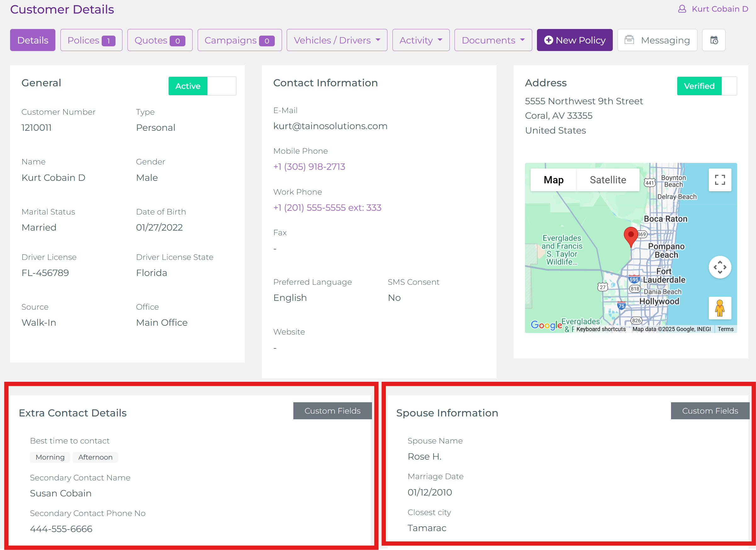The width and height of the screenshot is (756, 550).
Task: Click the red location pin on map
Action: pyautogui.click(x=630, y=236)
